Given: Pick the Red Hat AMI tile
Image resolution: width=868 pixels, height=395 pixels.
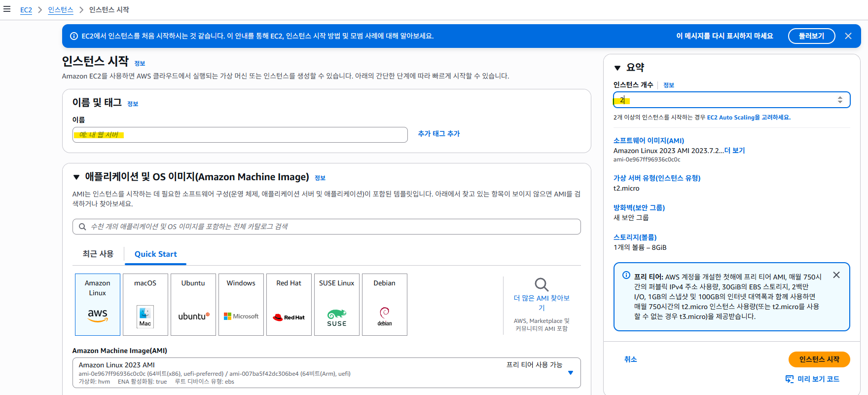Looking at the screenshot, I should click(289, 305).
